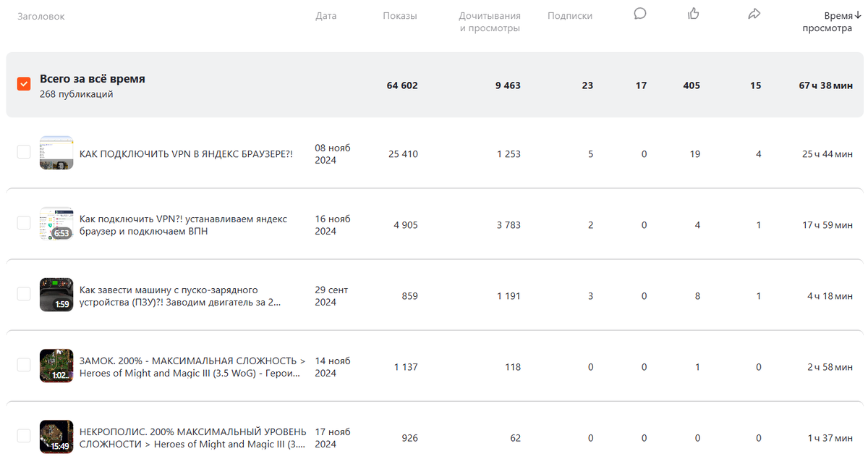Sort by the Подписки column header
The width and height of the screenshot is (868, 467).
570,16
